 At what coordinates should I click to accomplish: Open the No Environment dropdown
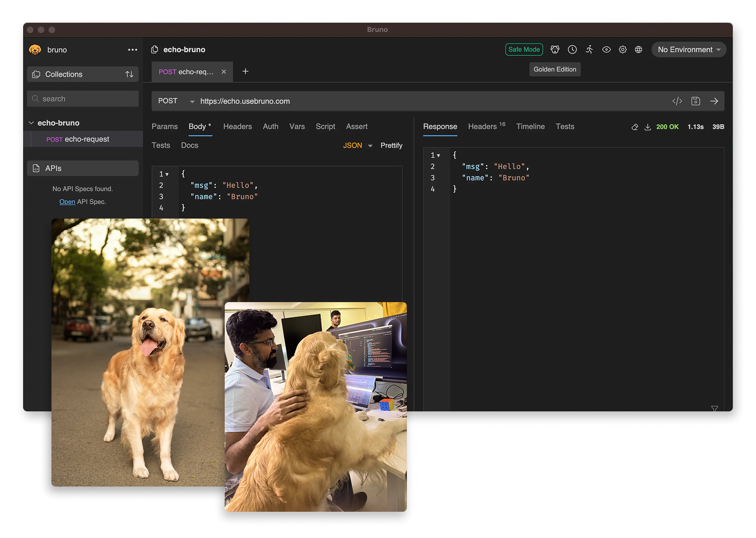pyautogui.click(x=689, y=49)
